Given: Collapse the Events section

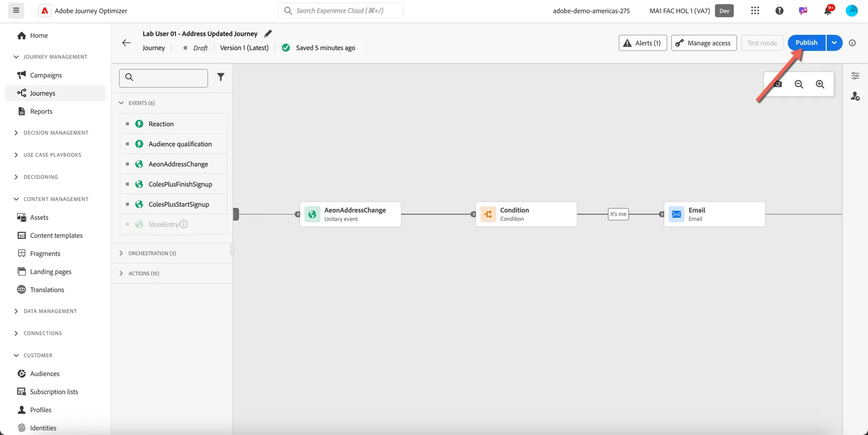Looking at the screenshot, I should [121, 103].
